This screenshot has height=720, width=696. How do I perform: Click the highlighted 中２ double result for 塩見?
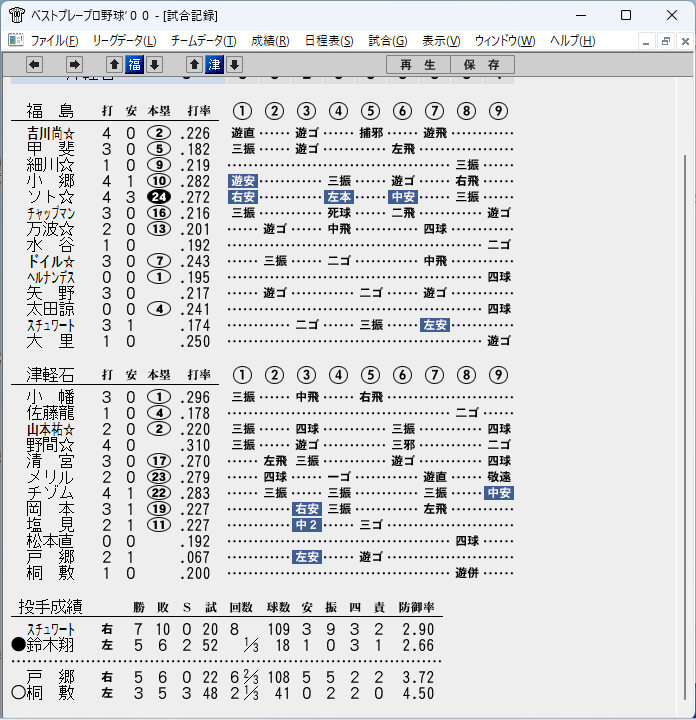(307, 525)
